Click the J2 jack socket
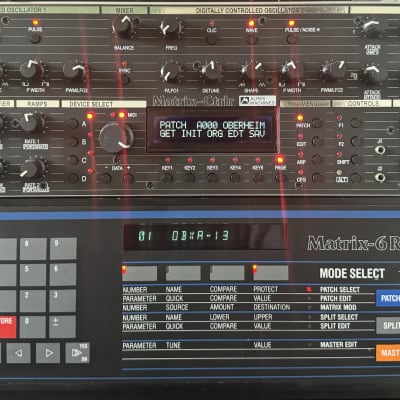Viewport: 400px width, 400px height. click(x=380, y=177)
